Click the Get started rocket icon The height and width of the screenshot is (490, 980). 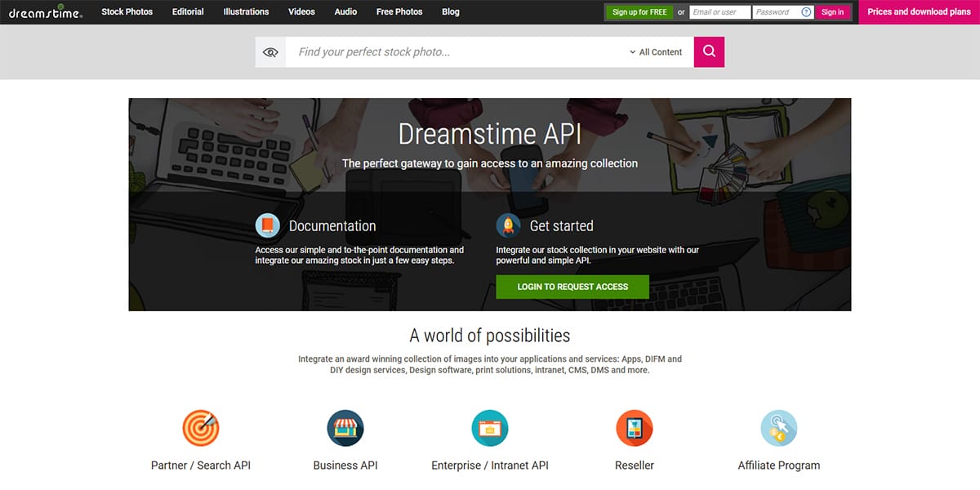[509, 225]
